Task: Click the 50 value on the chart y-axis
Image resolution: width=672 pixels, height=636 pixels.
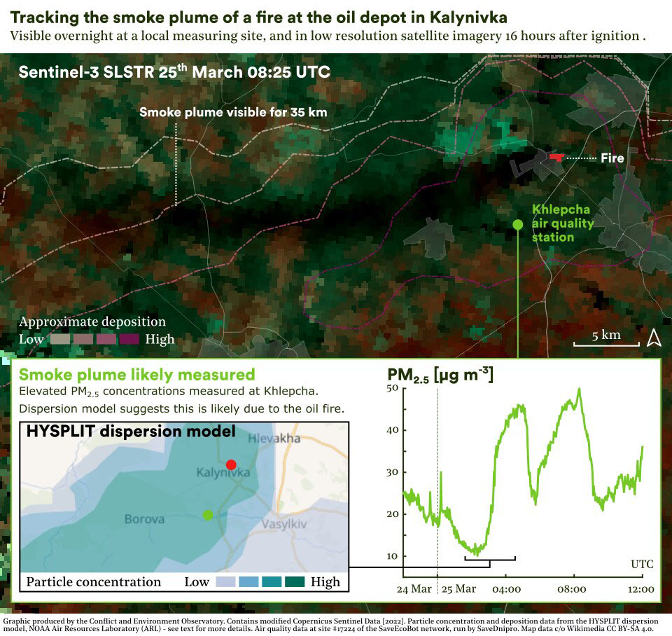Action: [x=392, y=388]
